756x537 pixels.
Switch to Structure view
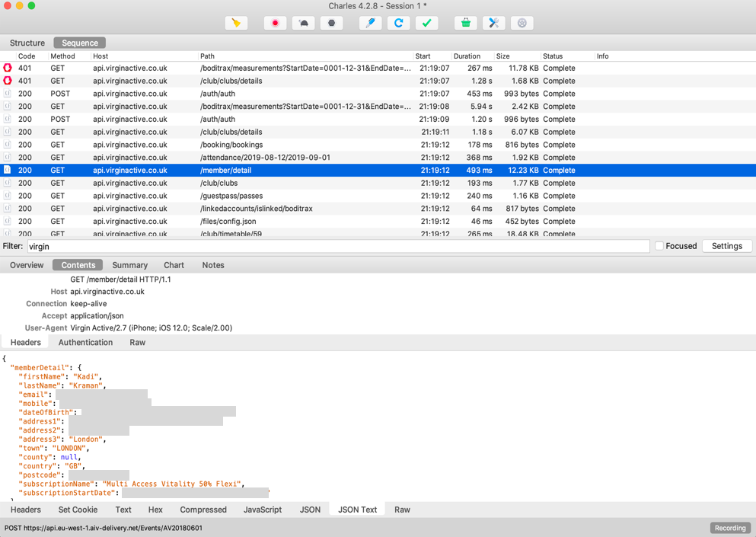pos(27,43)
